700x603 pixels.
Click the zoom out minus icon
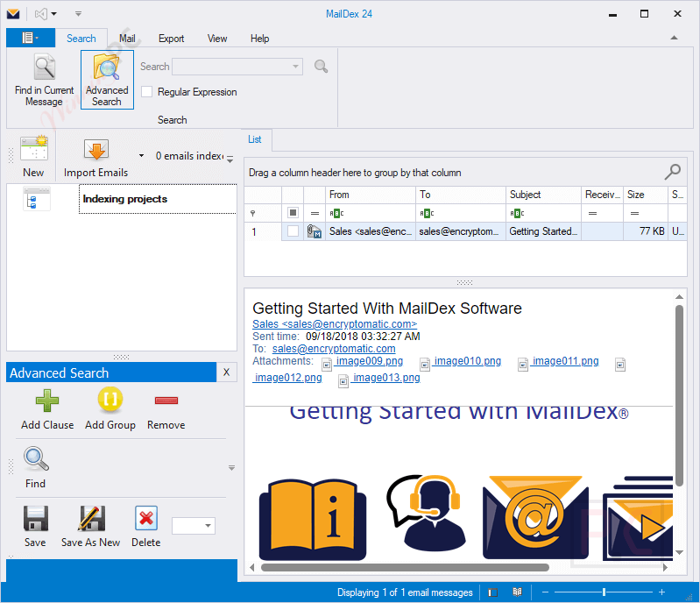click(x=545, y=592)
